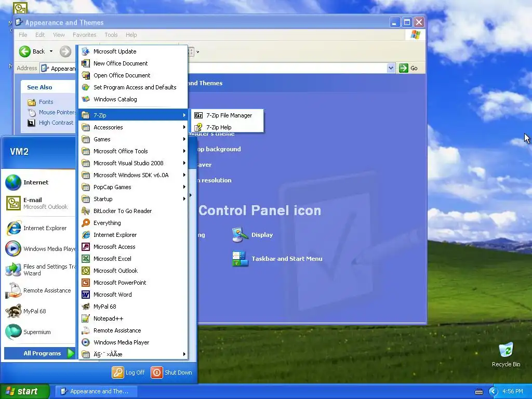The image size is (532, 399).
Task: Expand the Games submenu
Action: tap(133, 139)
